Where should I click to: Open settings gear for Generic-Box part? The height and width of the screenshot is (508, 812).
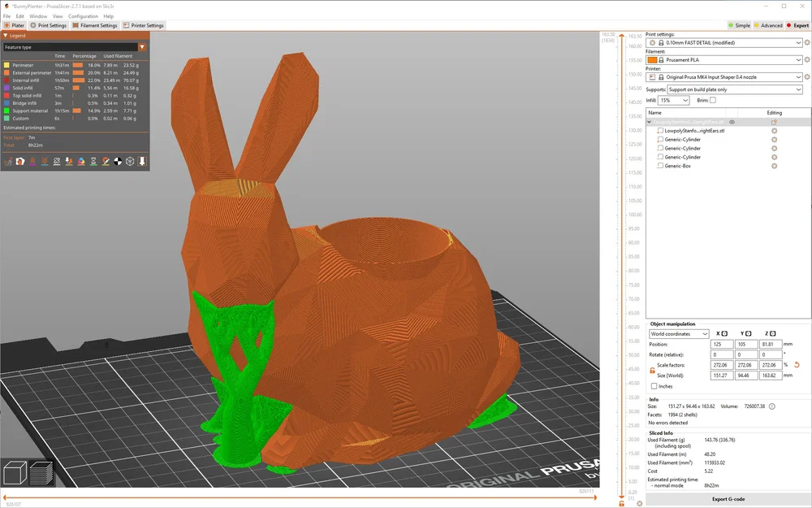click(775, 166)
